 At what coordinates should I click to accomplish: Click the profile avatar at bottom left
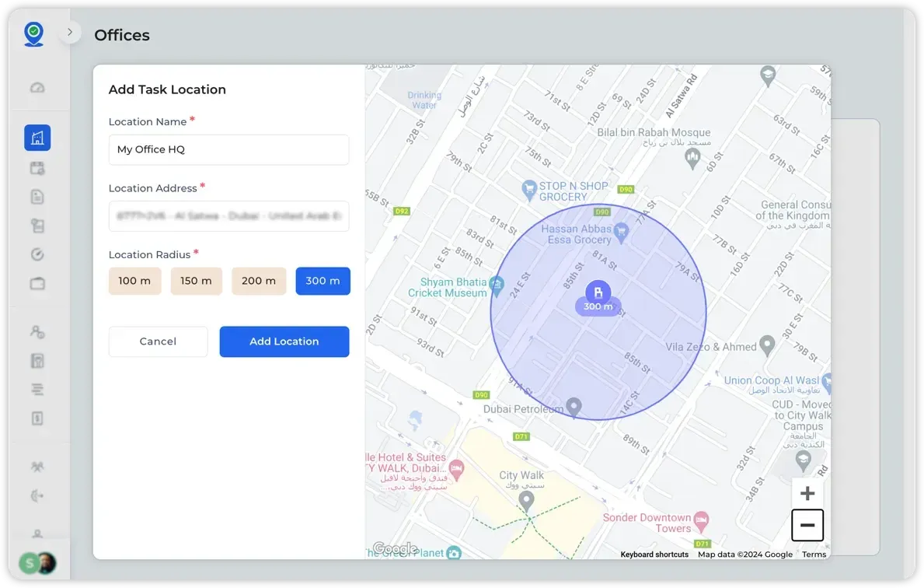coord(44,562)
